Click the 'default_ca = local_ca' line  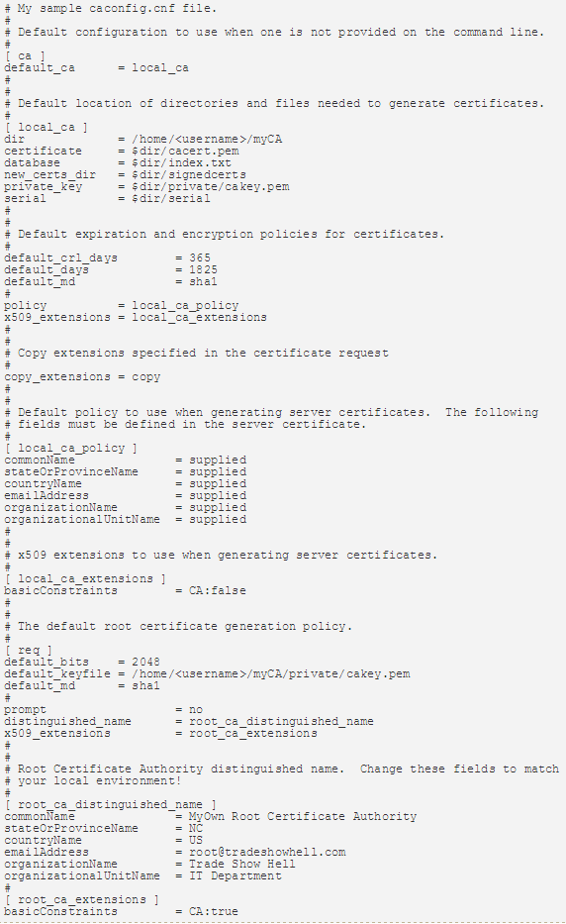96,67
